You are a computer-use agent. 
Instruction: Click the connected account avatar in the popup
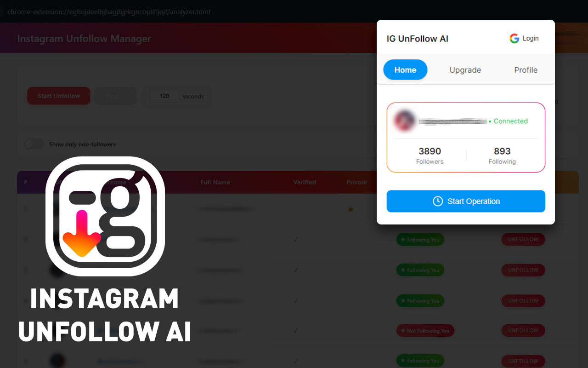click(404, 121)
